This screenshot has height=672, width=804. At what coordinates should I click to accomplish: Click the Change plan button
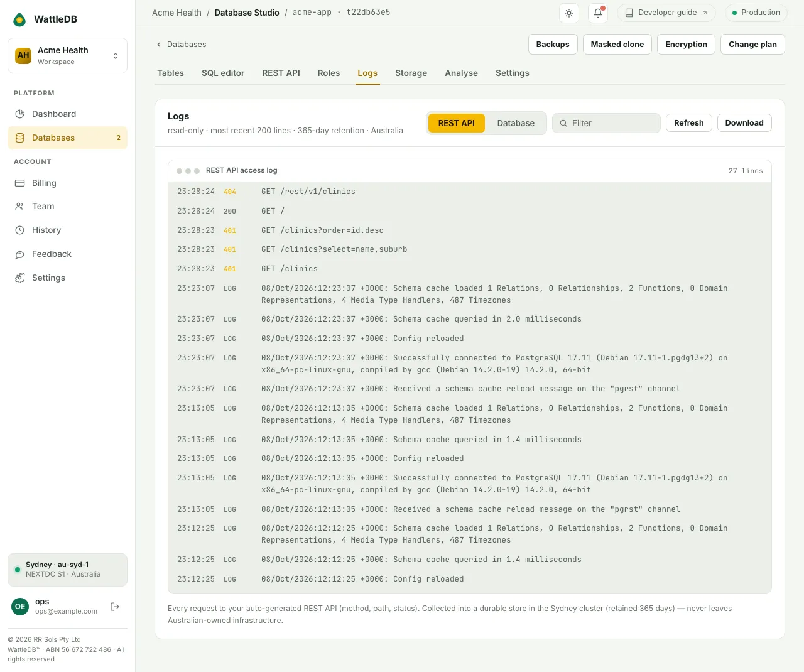[x=752, y=45]
